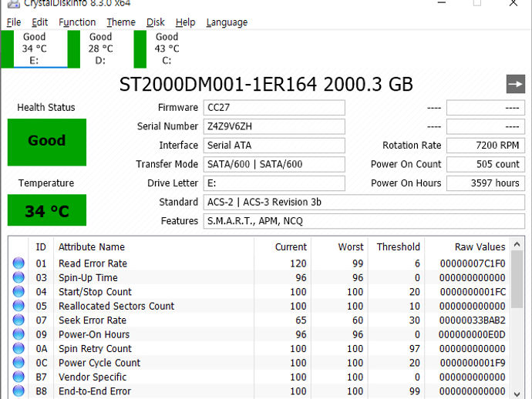532x399 pixels.
Task: Click the 34 °C temperature button
Action: 47,210
